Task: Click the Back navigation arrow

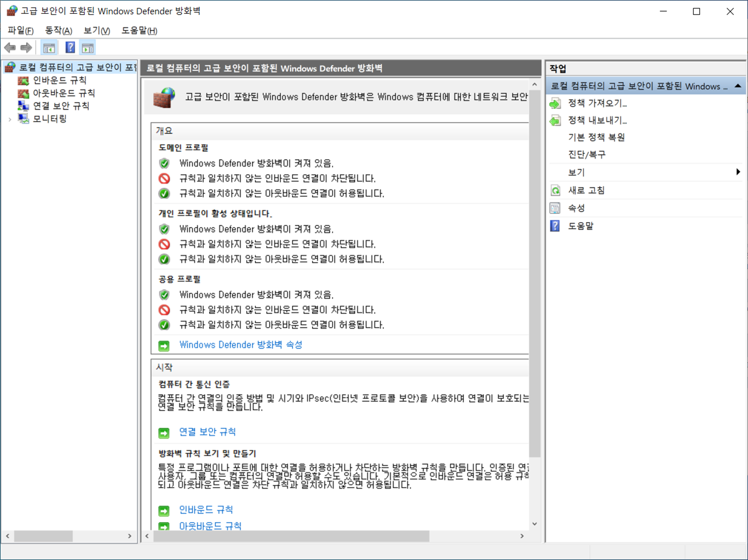Action: point(10,47)
